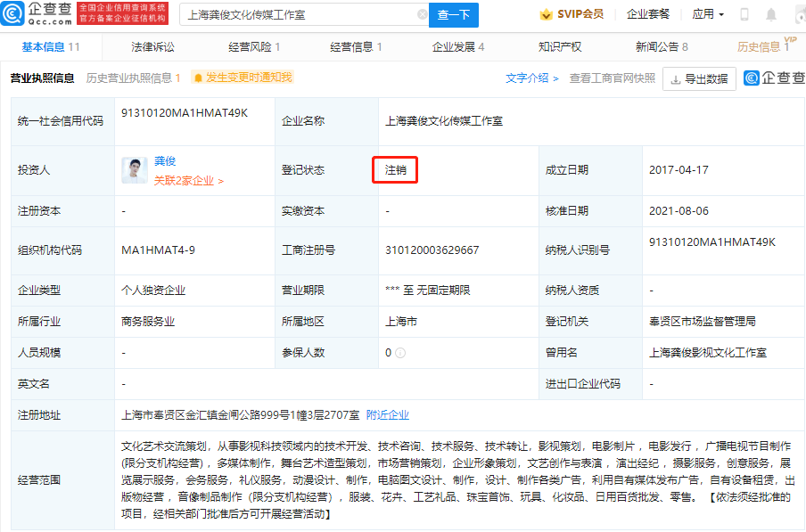Open 企业套餐 link

coord(648,14)
